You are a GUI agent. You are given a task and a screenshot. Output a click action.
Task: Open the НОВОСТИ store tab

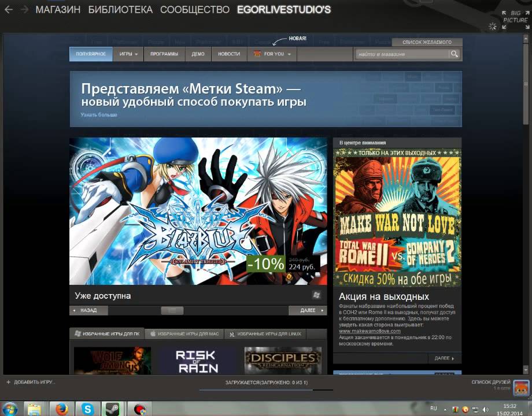point(229,54)
